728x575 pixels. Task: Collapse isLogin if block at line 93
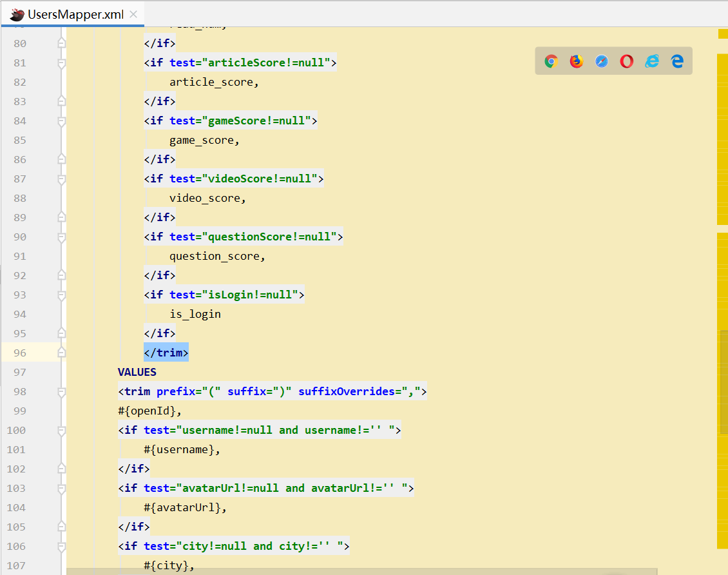click(x=61, y=295)
